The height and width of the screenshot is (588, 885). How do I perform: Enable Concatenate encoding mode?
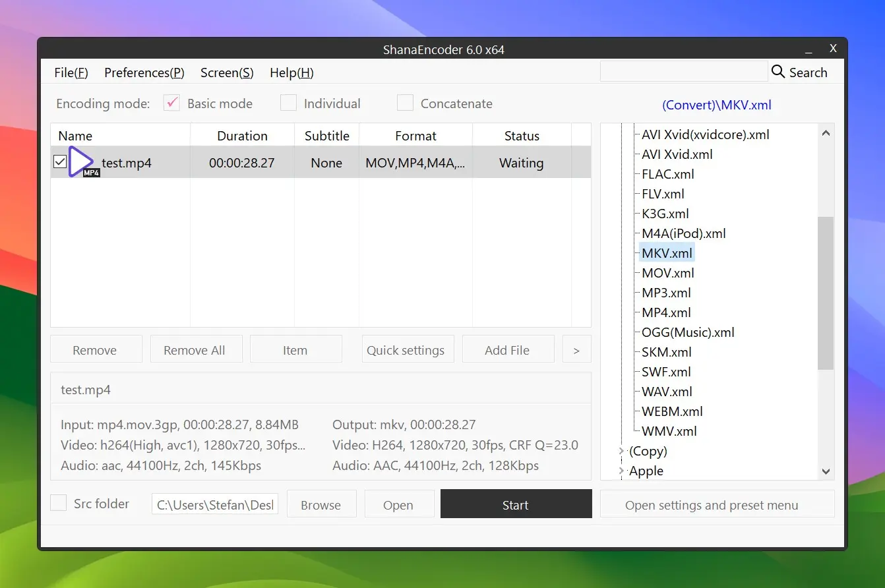point(405,103)
